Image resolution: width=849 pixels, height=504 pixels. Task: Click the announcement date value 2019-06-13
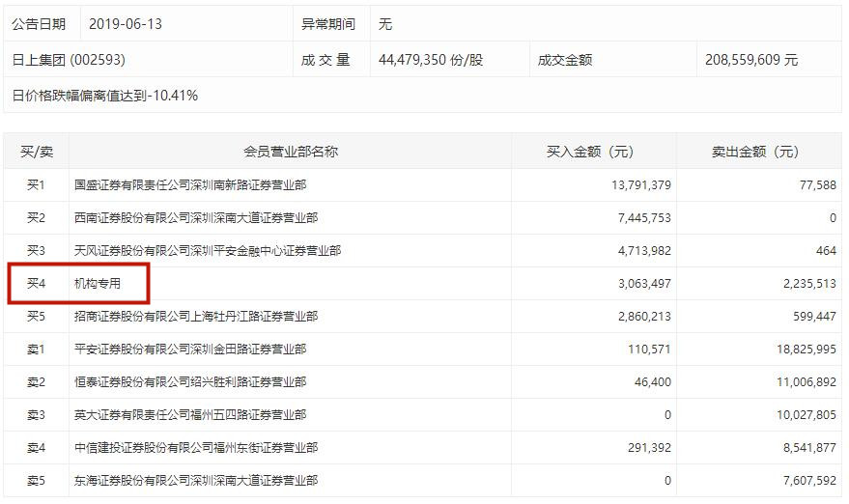125,24
